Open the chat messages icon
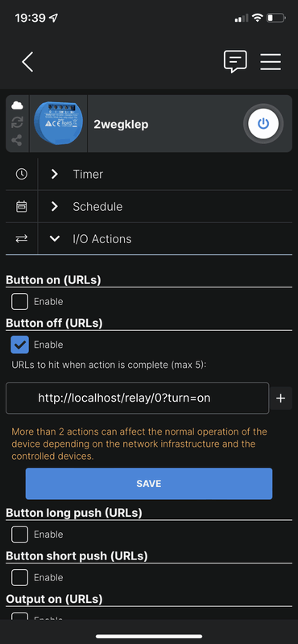The height and width of the screenshot is (644, 298). pyautogui.click(x=235, y=62)
